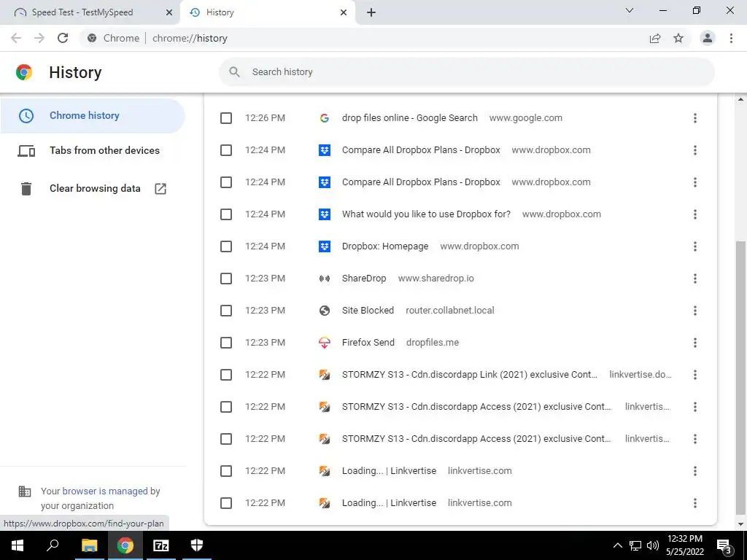Screen dimensions: 747x560
Task: Open the Action Center notifications icon
Action: (x=724, y=545)
